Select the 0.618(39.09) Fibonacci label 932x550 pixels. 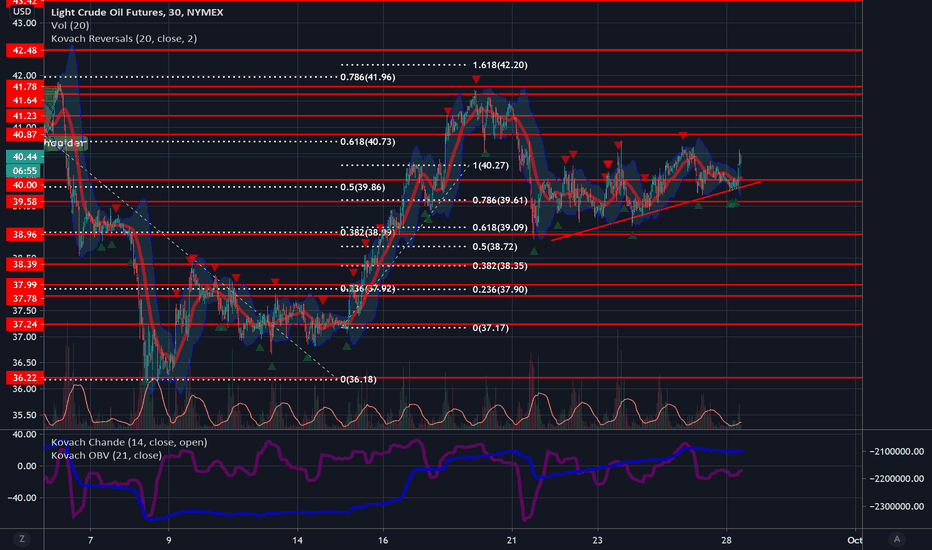click(x=500, y=227)
